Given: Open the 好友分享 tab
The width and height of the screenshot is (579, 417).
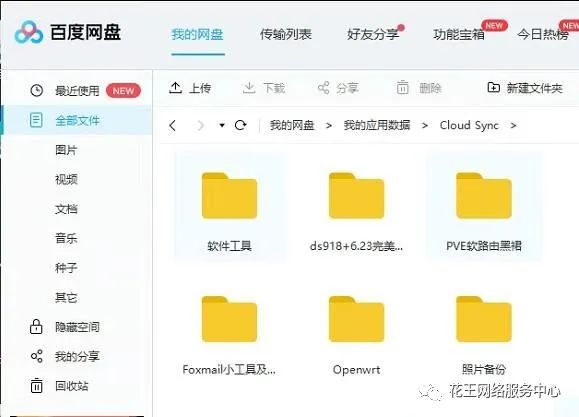Looking at the screenshot, I should 373,34.
